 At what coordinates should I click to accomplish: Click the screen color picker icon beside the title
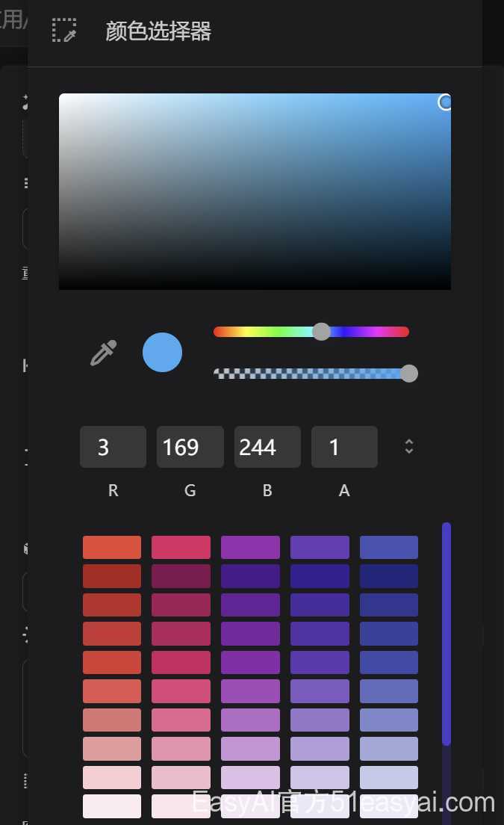pyautogui.click(x=65, y=30)
